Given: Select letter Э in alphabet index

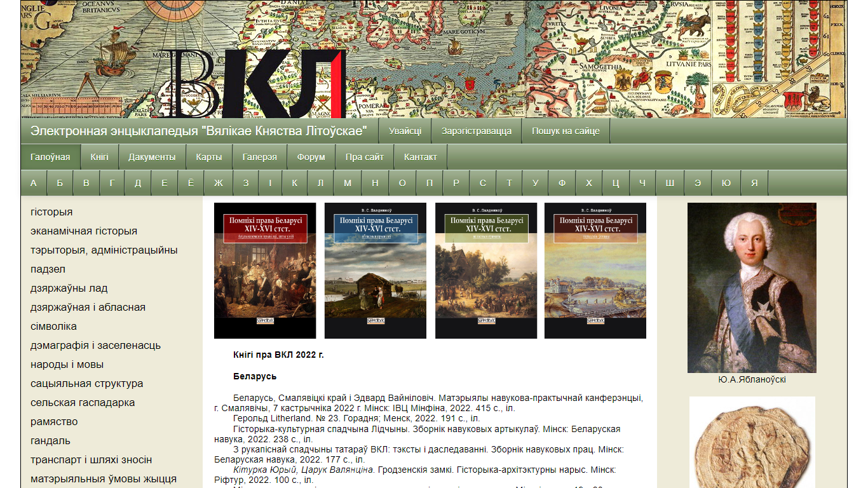Looking at the screenshot, I should (x=698, y=183).
